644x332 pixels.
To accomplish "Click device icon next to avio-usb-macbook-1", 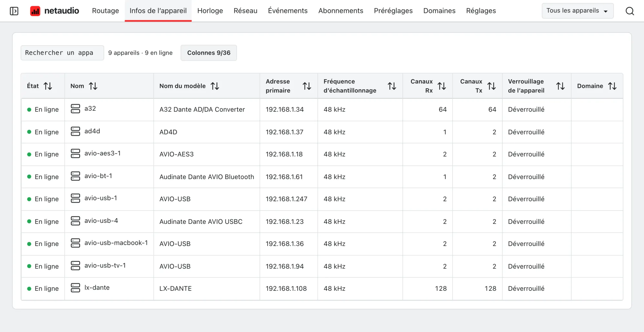I will [x=75, y=243].
